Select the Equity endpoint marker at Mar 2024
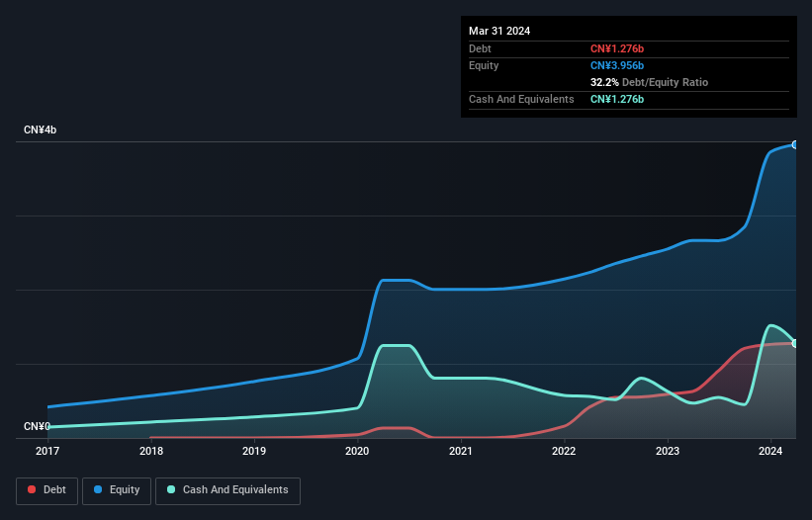The image size is (812, 520). [795, 145]
